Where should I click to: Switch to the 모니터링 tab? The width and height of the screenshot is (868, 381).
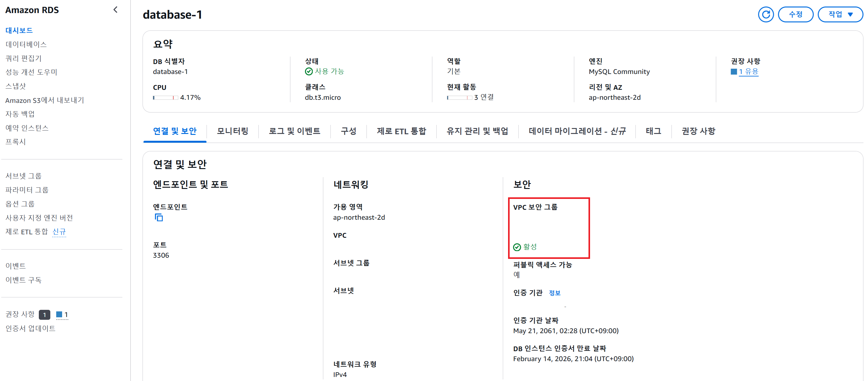233,131
